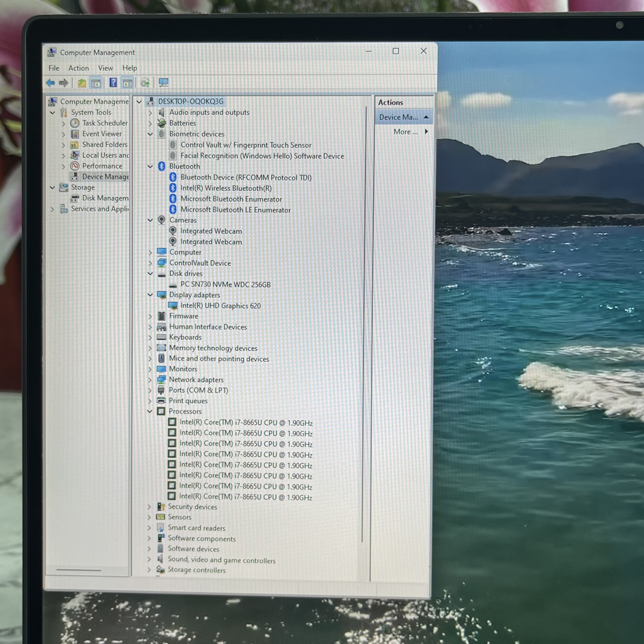
Task: Click the Shared Folders icon in left tree
Action: point(75,144)
